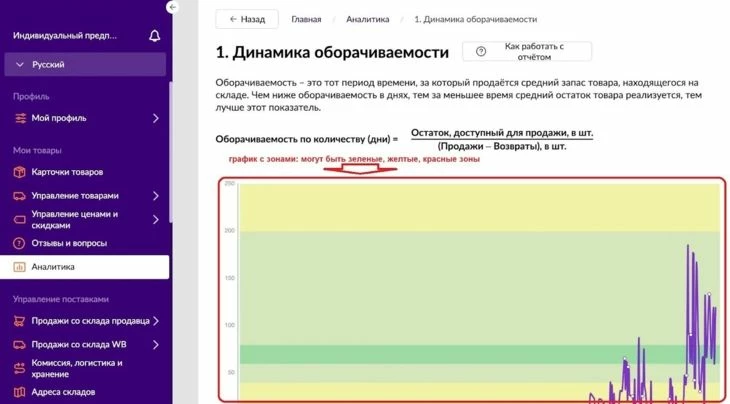Click Комиссия, логистика и хранение icon

click(x=19, y=369)
